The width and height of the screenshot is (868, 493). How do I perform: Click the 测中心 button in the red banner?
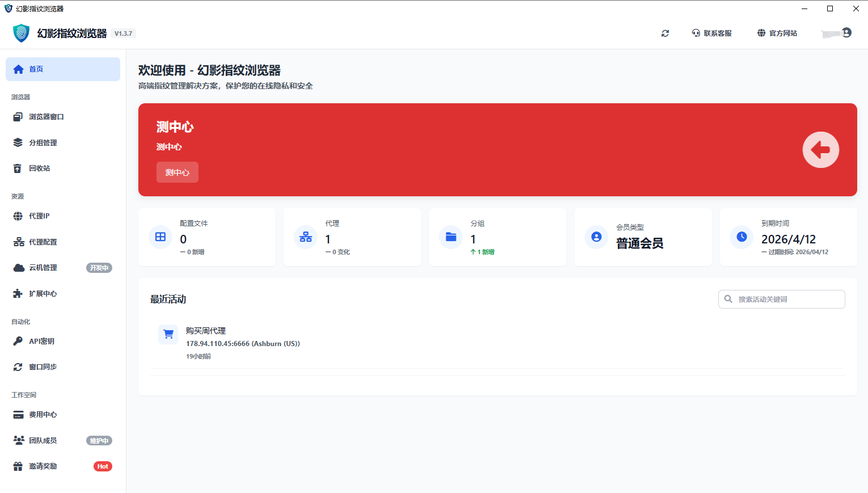coord(177,172)
